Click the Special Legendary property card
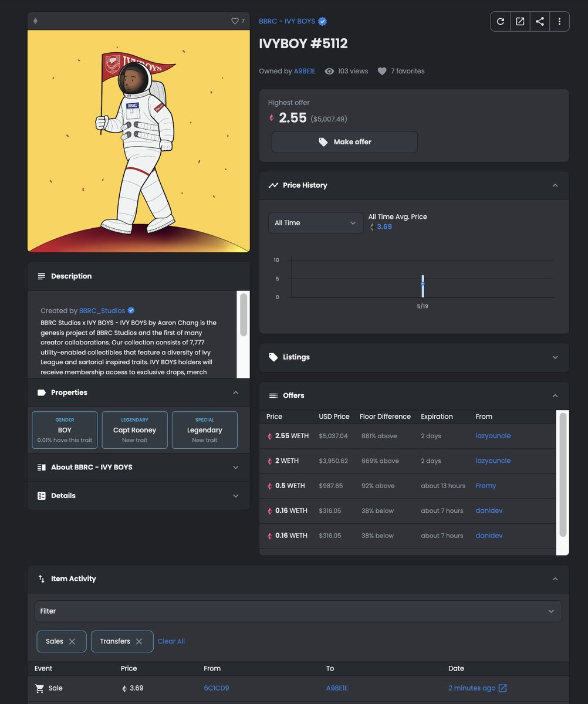Image resolution: width=588 pixels, height=704 pixels. [x=205, y=430]
